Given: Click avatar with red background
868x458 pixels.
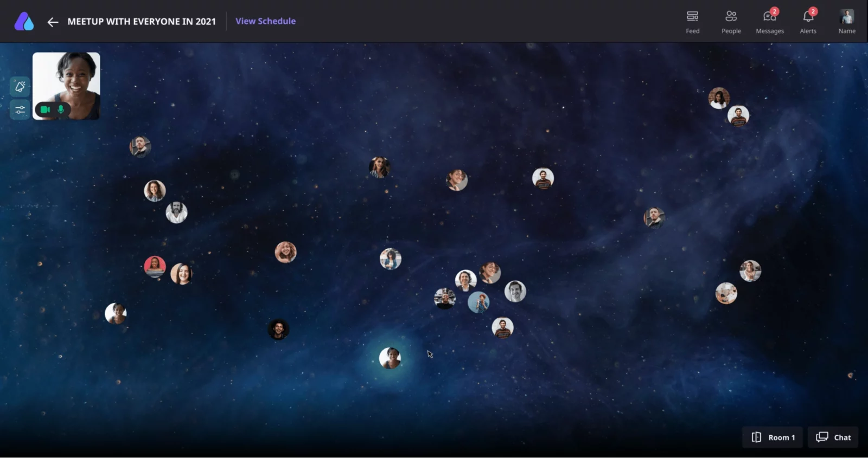Looking at the screenshot, I should (155, 267).
